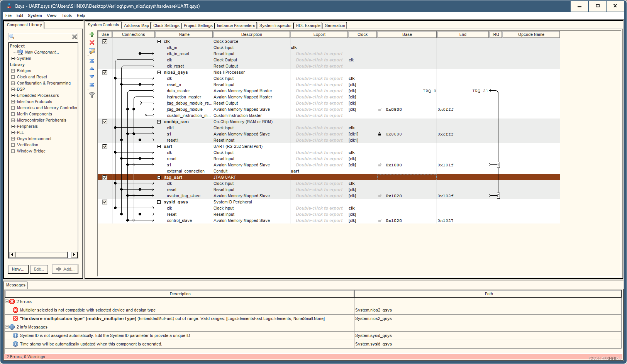Click the New... button in Component Library
Screen dimensions: 627x364
tap(18, 269)
